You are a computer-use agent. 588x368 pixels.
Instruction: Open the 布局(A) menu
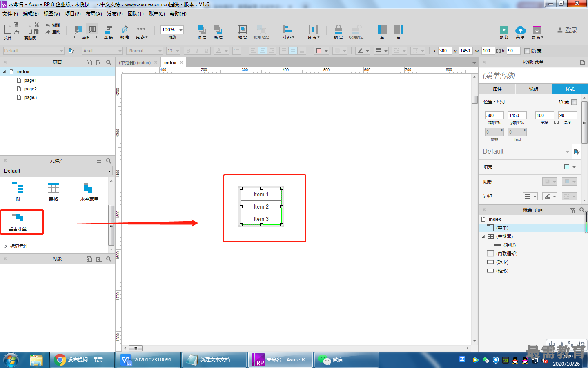[x=94, y=14]
